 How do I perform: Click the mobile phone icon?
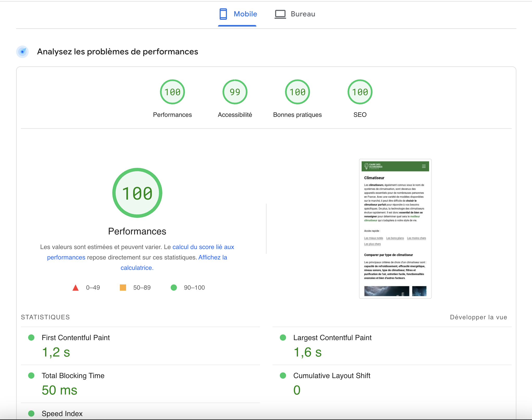223,14
